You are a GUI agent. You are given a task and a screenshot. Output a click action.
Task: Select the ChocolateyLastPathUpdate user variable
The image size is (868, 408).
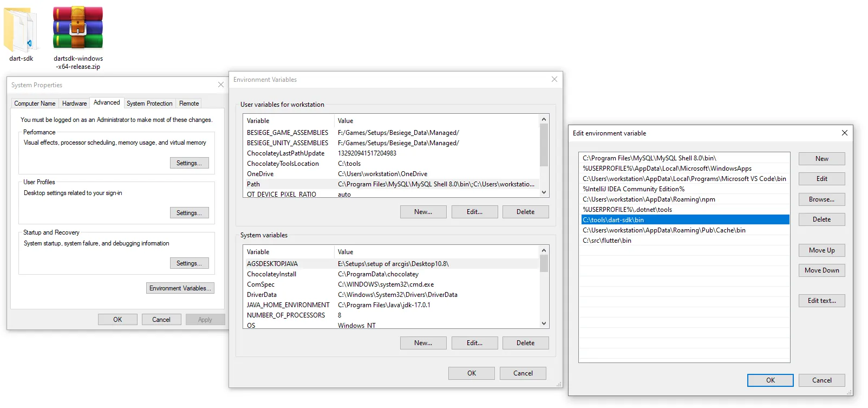tap(391, 153)
